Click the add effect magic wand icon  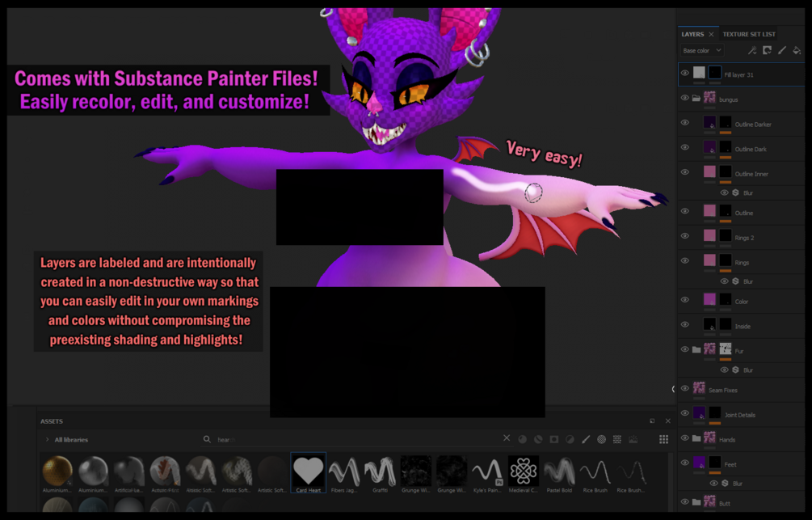752,50
